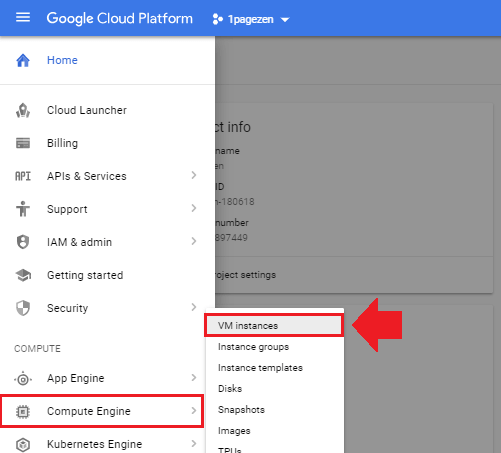
Task: Select VM instances in the submenu
Action: [x=274, y=325]
